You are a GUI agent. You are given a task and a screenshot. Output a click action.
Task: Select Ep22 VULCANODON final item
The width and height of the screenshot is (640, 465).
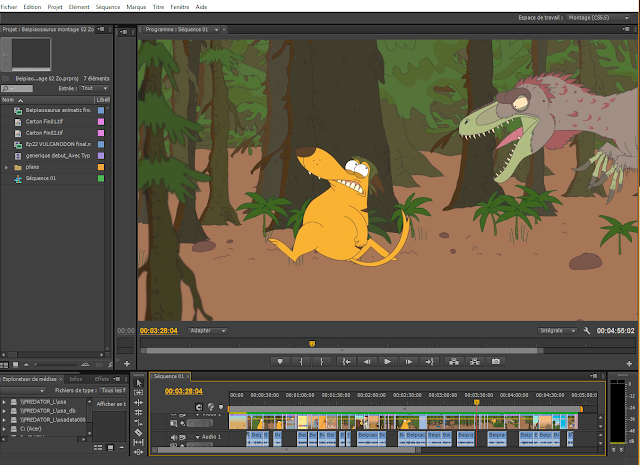tap(58, 145)
